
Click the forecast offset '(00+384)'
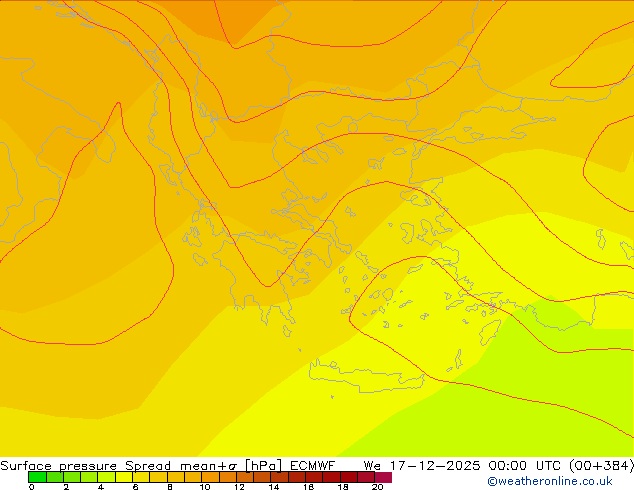click(601, 466)
